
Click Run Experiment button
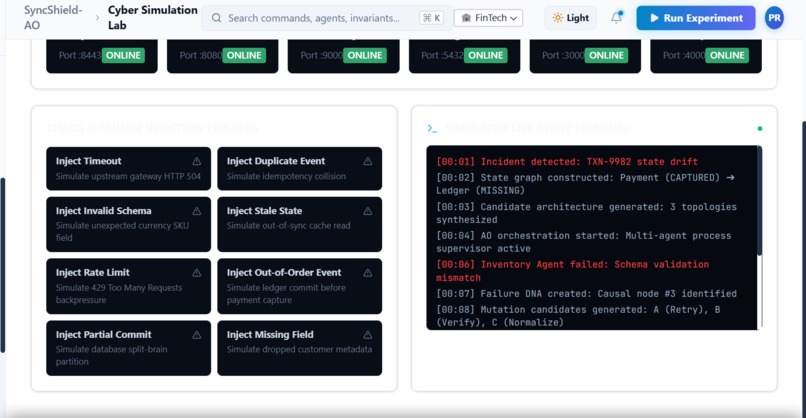(695, 18)
